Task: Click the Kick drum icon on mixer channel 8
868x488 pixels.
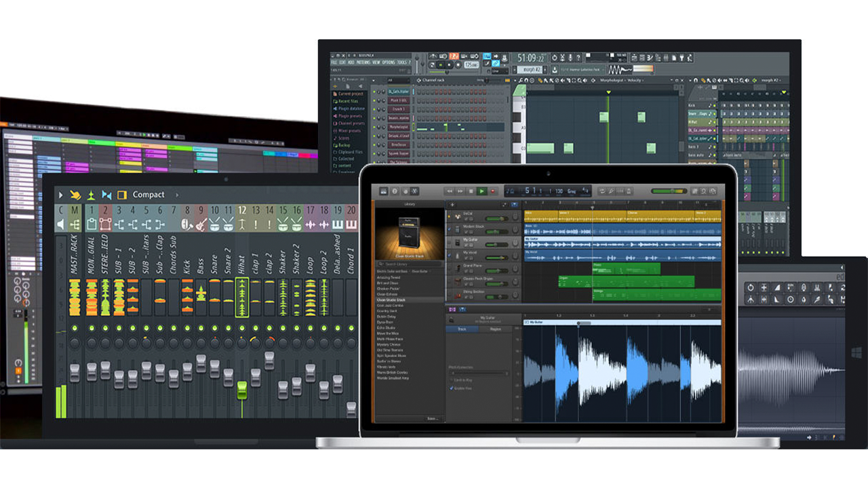Action: tap(187, 224)
